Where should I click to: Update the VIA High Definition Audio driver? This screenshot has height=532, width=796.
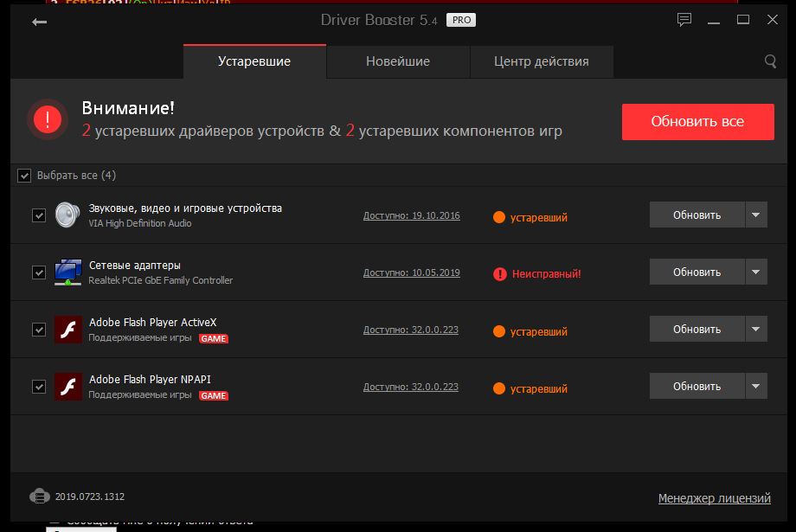pyautogui.click(x=697, y=215)
